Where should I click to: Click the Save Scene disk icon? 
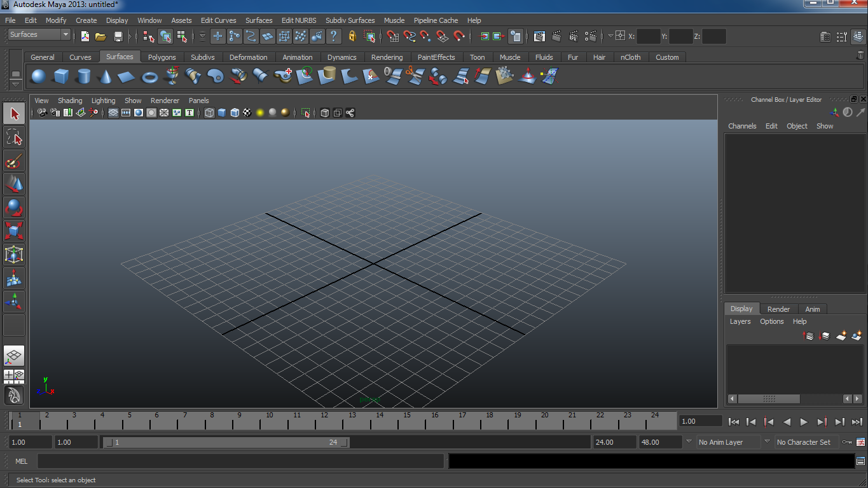(x=118, y=36)
